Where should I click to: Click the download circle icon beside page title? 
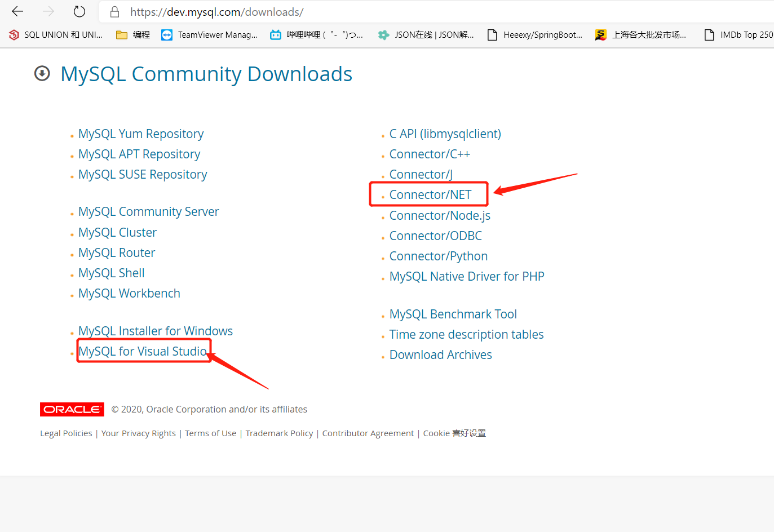pos(42,73)
